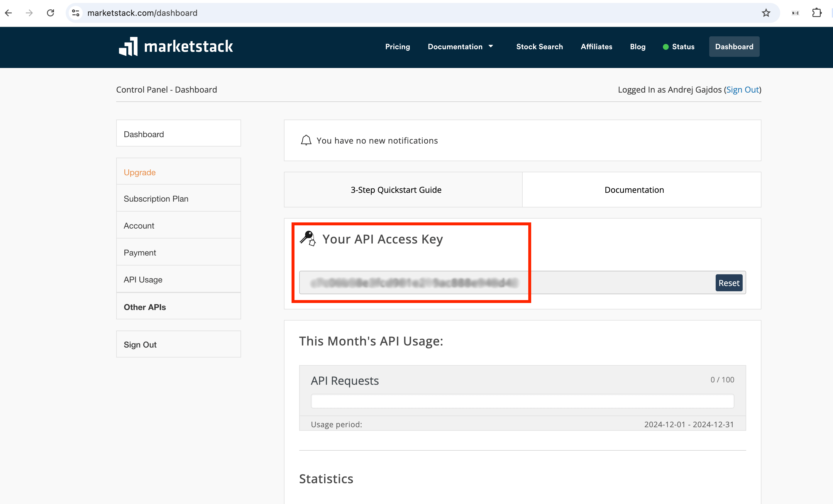Select the Documentation tab
The height and width of the screenshot is (504, 833).
[634, 189]
